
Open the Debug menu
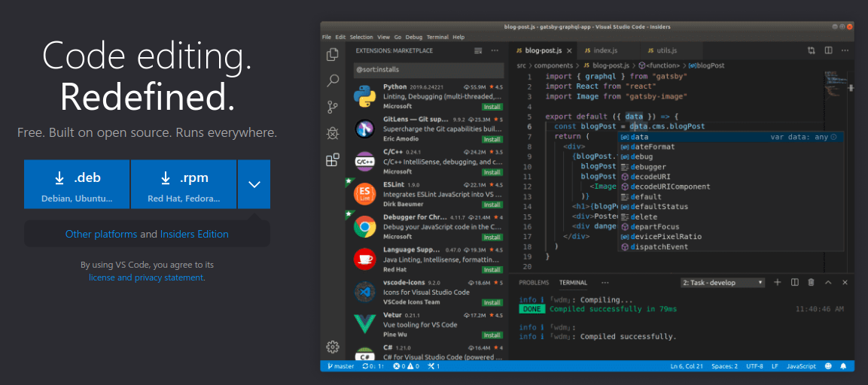(413, 37)
